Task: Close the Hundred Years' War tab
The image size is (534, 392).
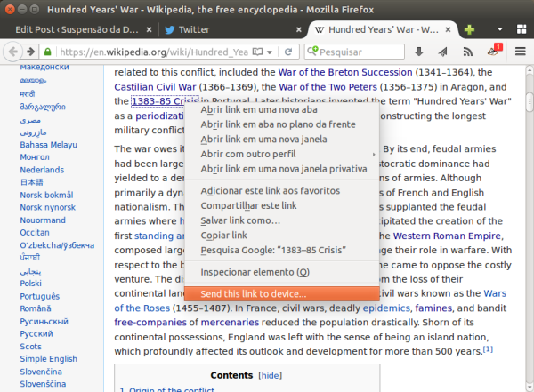Action: (449, 29)
